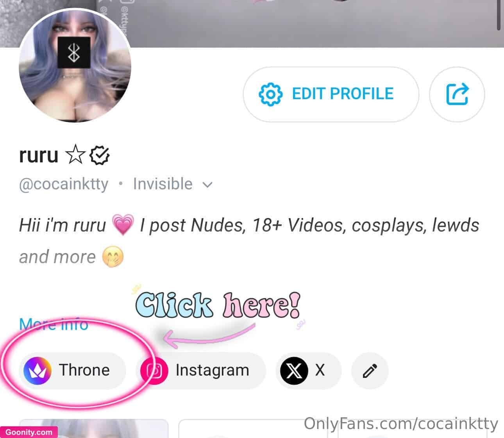
Task: Click the verified badge next to ruru
Action: (100, 155)
